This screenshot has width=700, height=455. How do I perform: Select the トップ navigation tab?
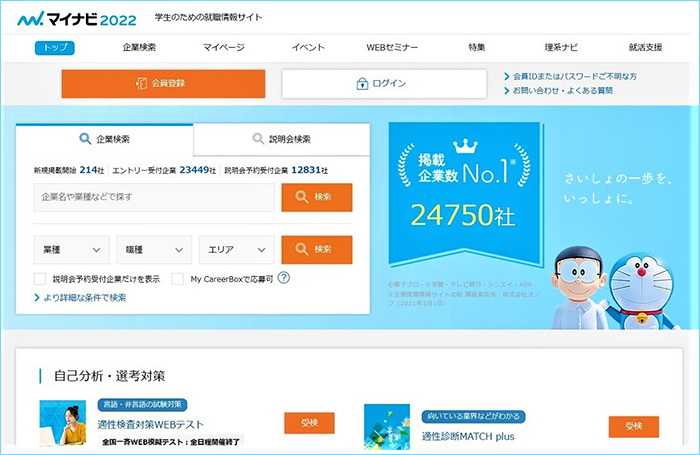(55, 47)
